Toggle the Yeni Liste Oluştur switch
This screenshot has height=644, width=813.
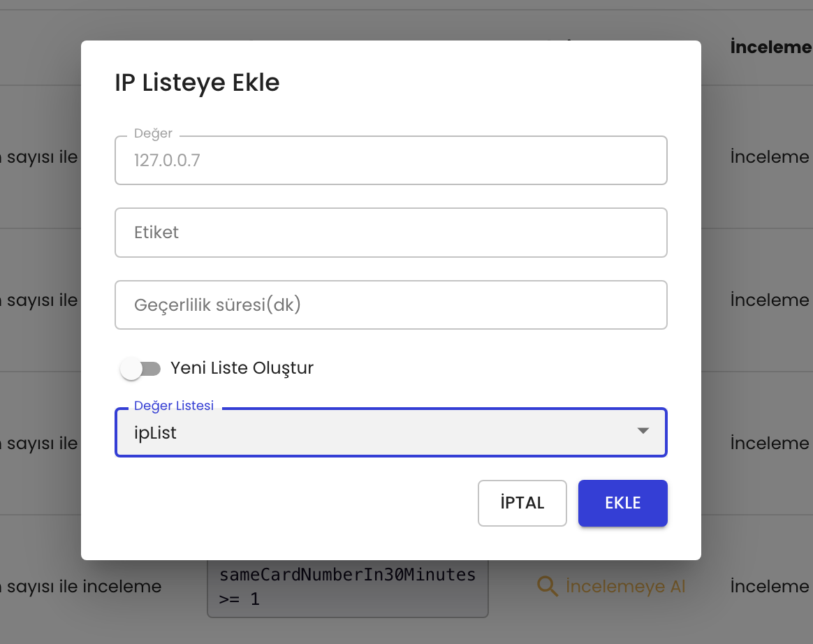140,368
